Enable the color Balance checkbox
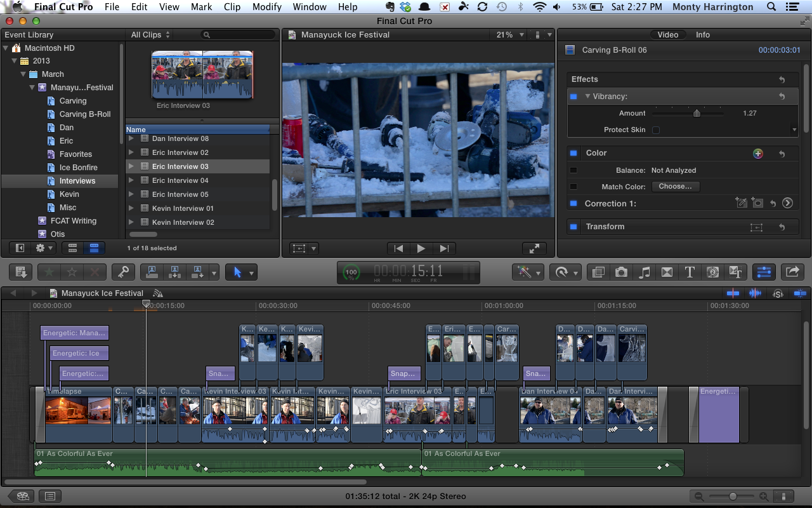Screen dimensions: 812x508 (x=573, y=170)
